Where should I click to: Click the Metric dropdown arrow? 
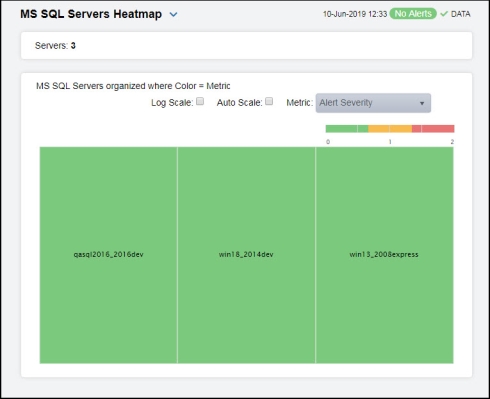coord(422,103)
